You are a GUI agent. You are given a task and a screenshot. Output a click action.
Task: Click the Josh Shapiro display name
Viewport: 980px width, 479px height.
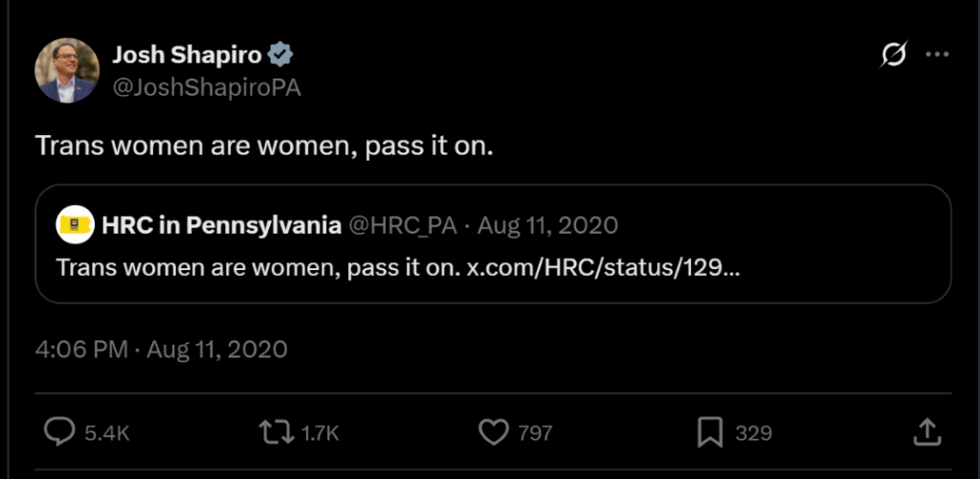pyautogui.click(x=187, y=56)
